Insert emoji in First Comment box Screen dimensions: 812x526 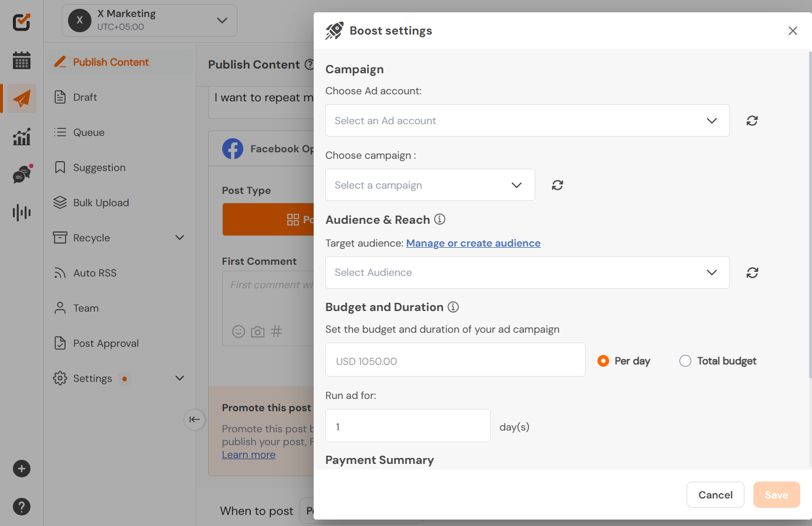tap(239, 332)
